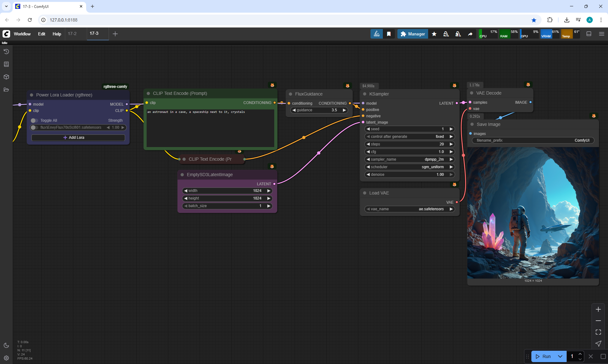The height and width of the screenshot is (364, 608).
Task: Open the queue history sidebar icon
Action: coord(6,52)
